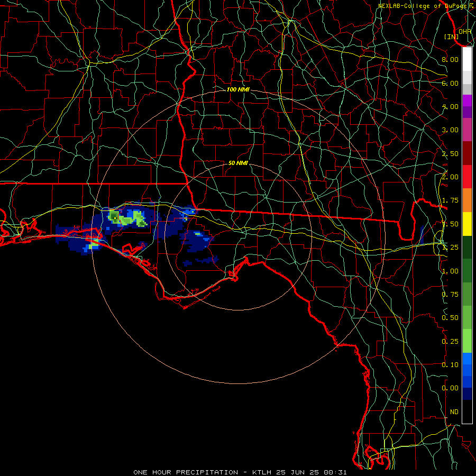Screen dimensions: 476x476
Task: Select the 4.00 legend value
Action: coord(450,106)
